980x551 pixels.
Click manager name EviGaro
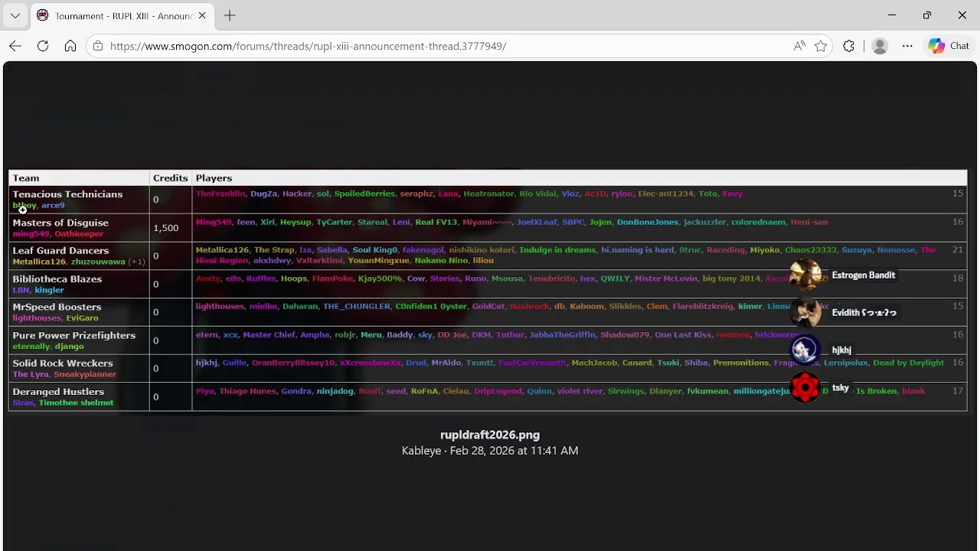click(82, 318)
